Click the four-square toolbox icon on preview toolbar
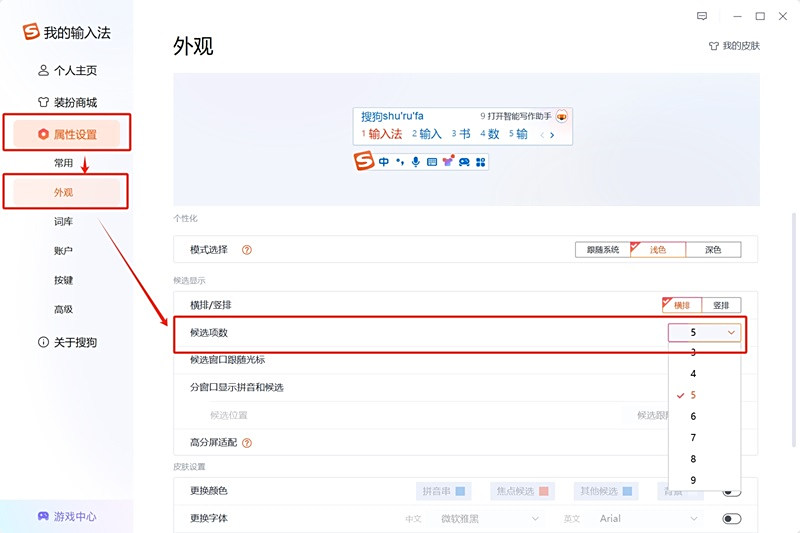 pyautogui.click(x=481, y=162)
